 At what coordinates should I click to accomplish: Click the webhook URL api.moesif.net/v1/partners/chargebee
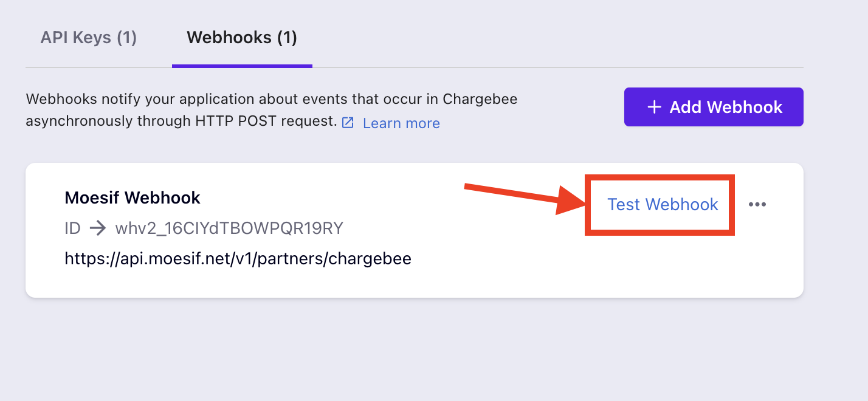point(237,258)
